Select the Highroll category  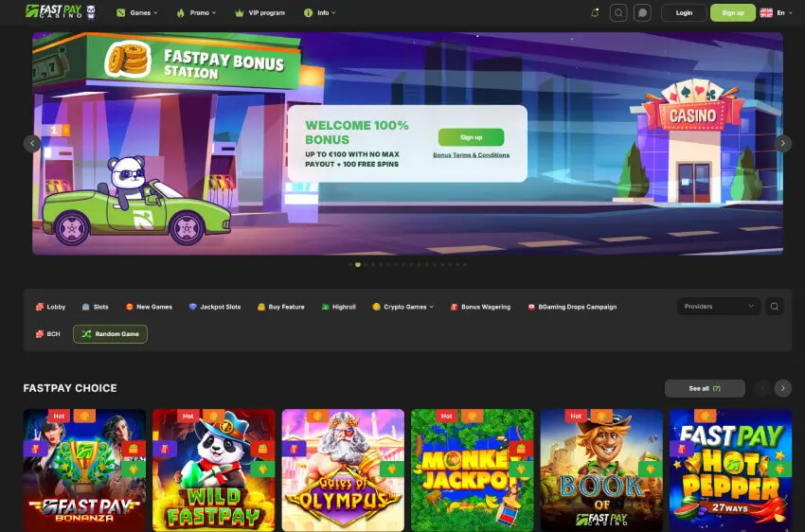(x=338, y=307)
